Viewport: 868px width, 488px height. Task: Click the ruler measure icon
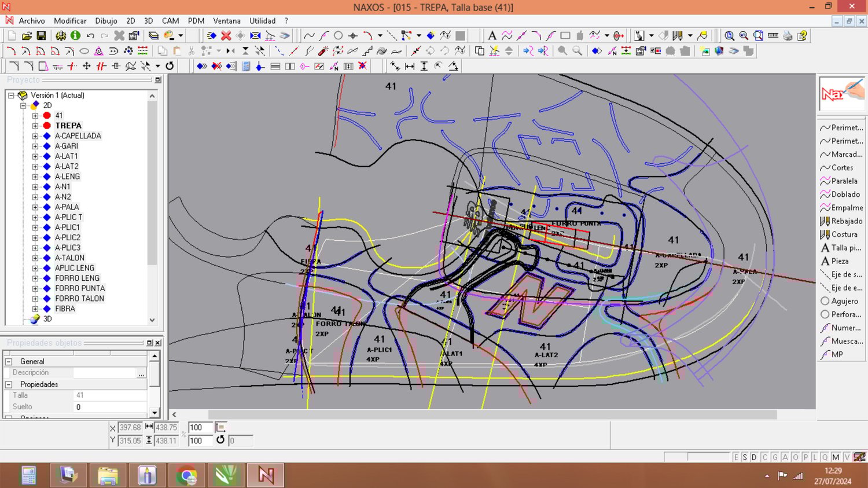pyautogui.click(x=773, y=36)
